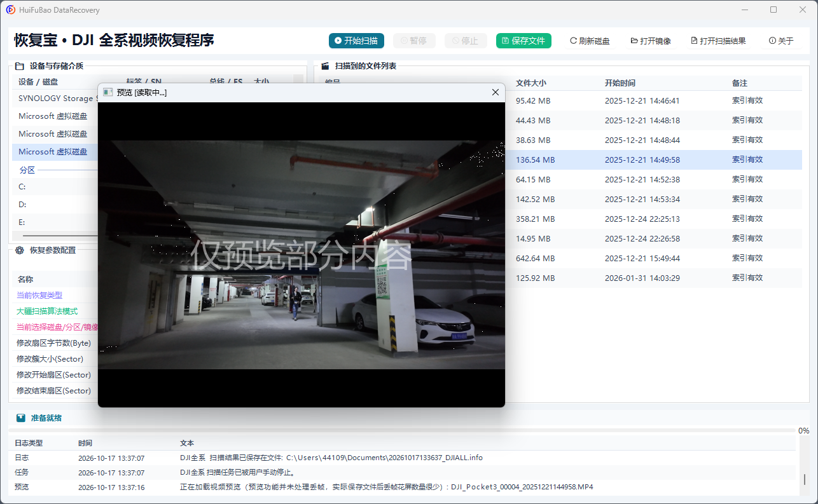Close the 预览 preview window
Screen dimensions: 818x504
pos(496,92)
